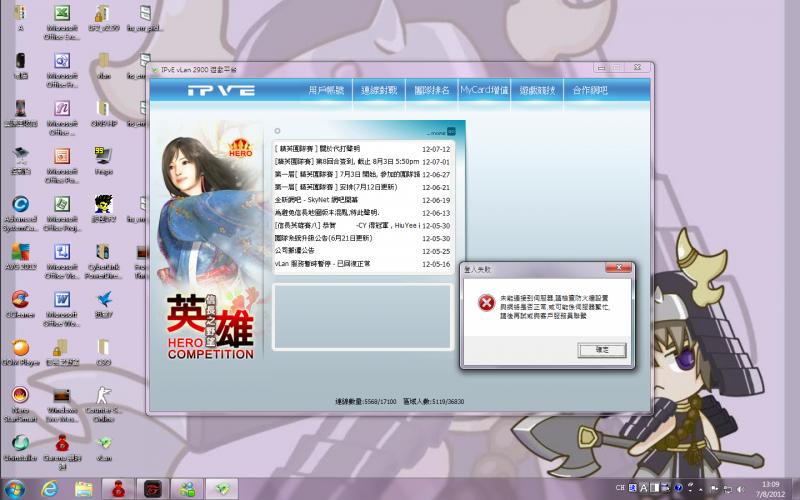
Task: Close the login failed dialog with the X
Action: click(618, 268)
